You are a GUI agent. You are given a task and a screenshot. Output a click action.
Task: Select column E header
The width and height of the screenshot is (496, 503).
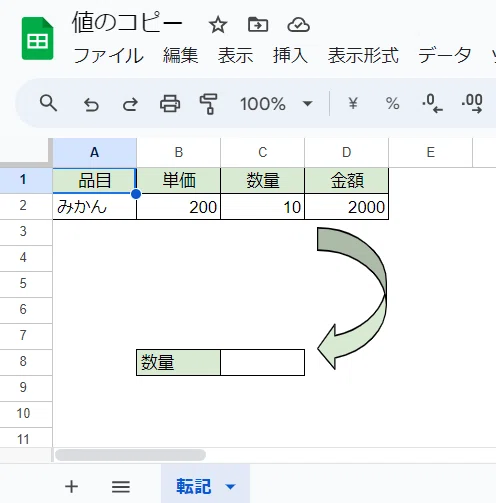(431, 153)
